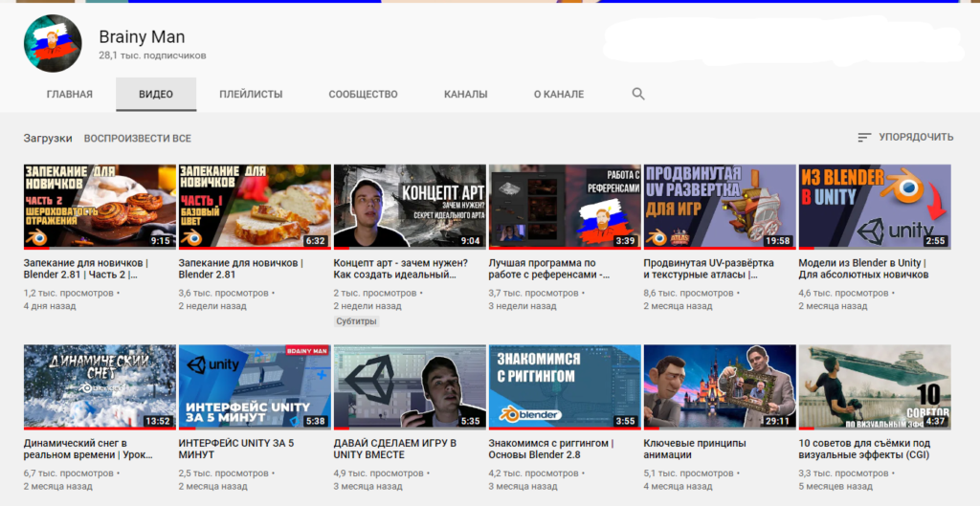This screenshot has height=506, width=980.
Task: Click the ВОСПРОИЗВЕСТИ ВСЕ button
Action: 138,139
